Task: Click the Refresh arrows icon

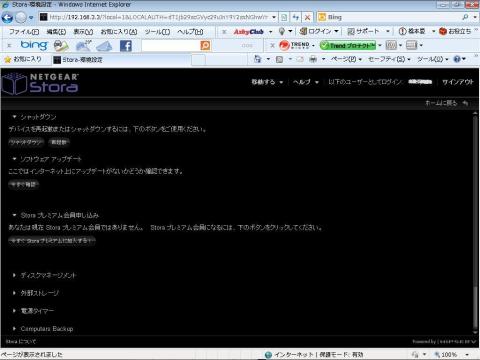Action: click(x=296, y=17)
